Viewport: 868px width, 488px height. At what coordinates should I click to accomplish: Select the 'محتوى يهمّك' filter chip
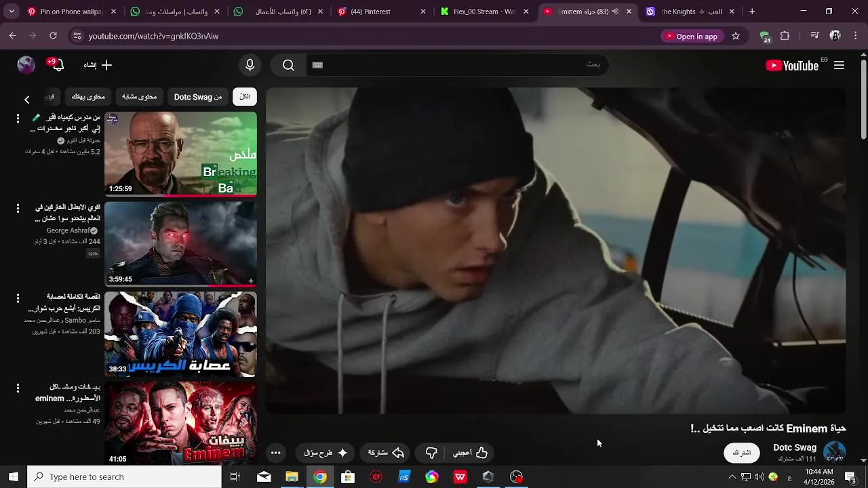click(88, 97)
